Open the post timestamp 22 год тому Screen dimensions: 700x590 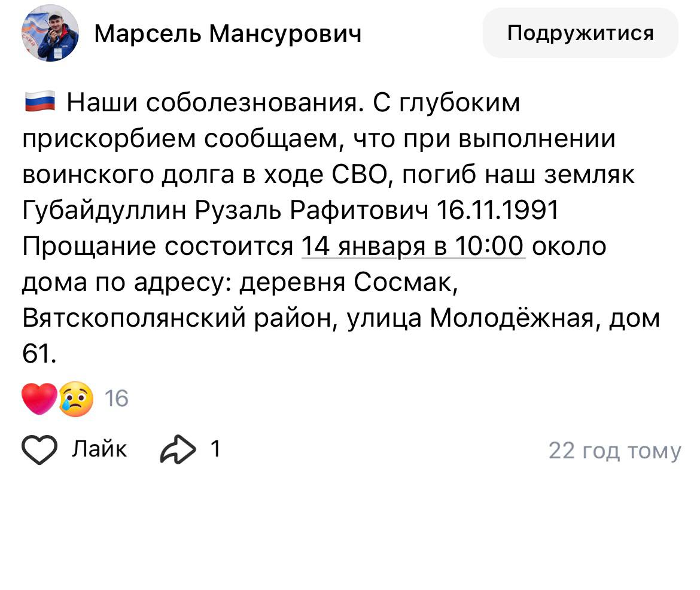click(x=614, y=451)
